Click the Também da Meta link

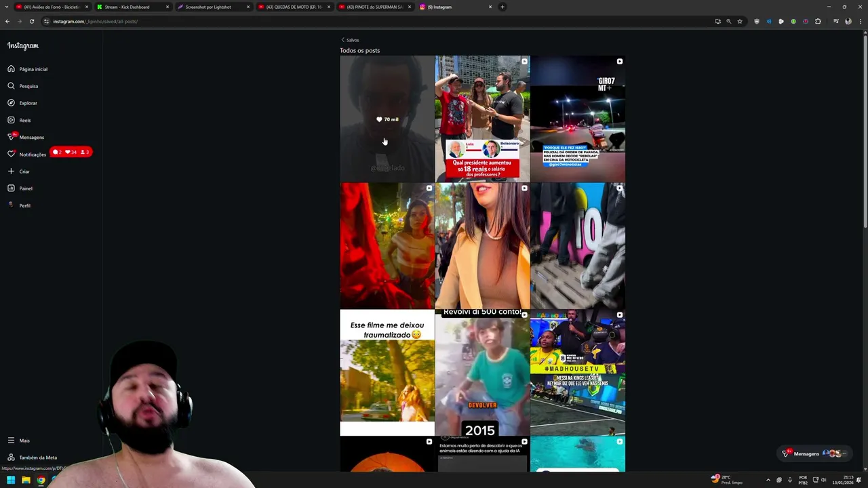tap(33, 457)
